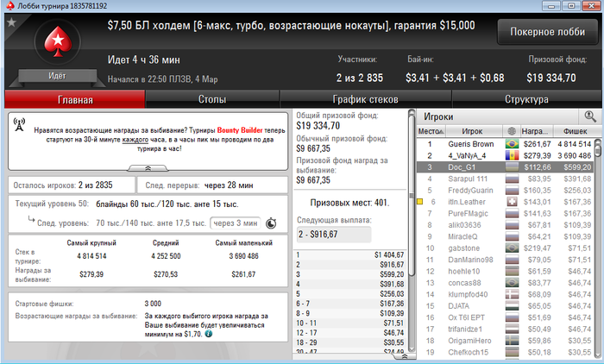Select player itln.Leather
The width and height of the screenshot is (604, 364).
(505, 202)
